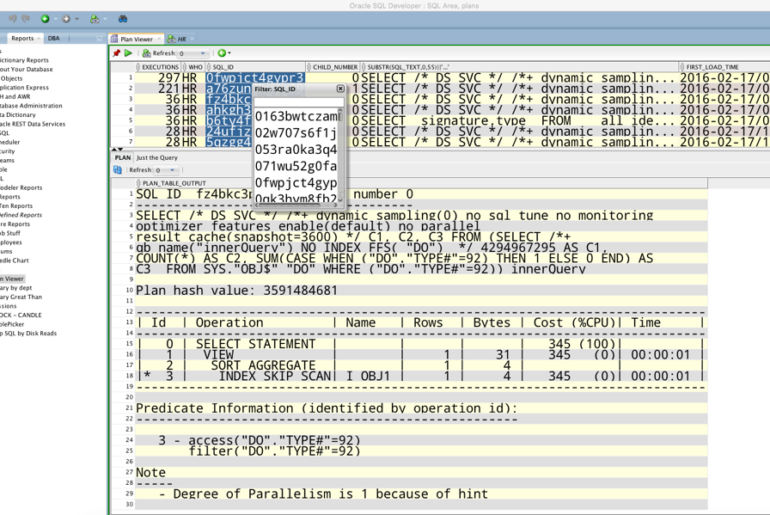Screen dimensions: 770x515
Task: Click the database connection icon in toolbar
Action: click(x=94, y=18)
